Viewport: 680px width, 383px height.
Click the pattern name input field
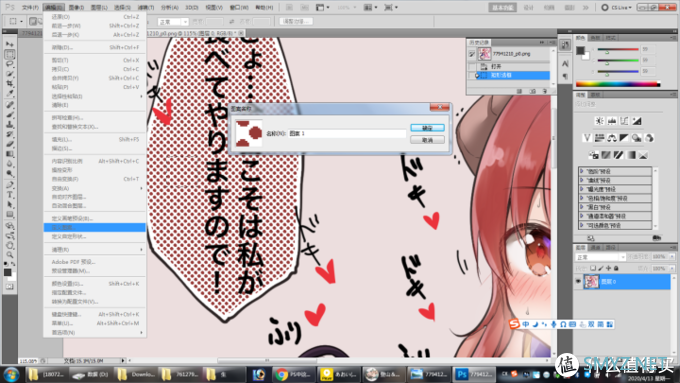[x=347, y=134]
